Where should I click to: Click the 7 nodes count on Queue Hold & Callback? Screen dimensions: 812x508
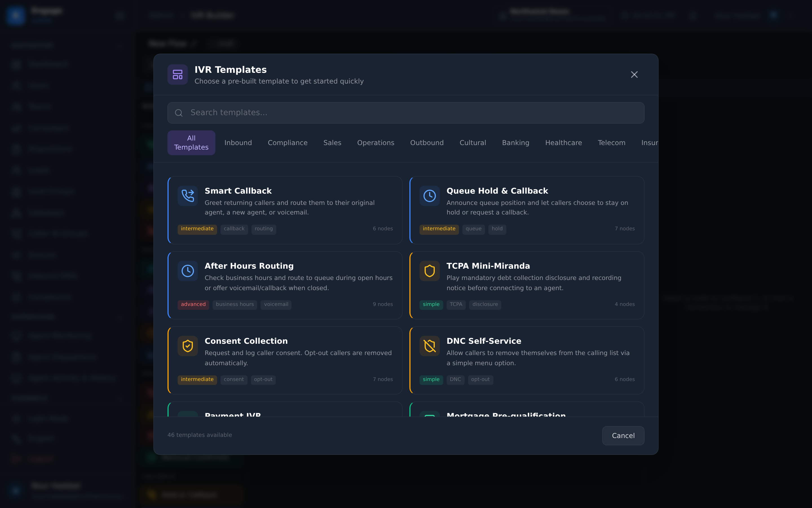pyautogui.click(x=625, y=229)
